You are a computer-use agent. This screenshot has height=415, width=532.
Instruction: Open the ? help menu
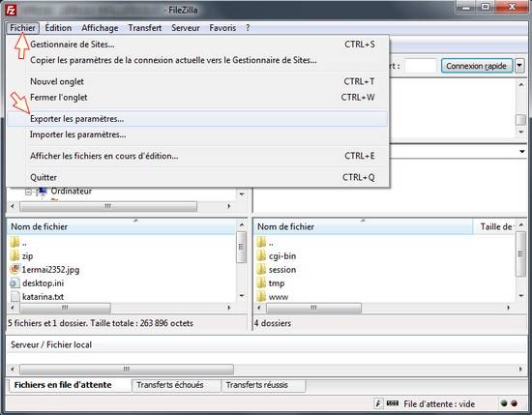tap(248, 28)
